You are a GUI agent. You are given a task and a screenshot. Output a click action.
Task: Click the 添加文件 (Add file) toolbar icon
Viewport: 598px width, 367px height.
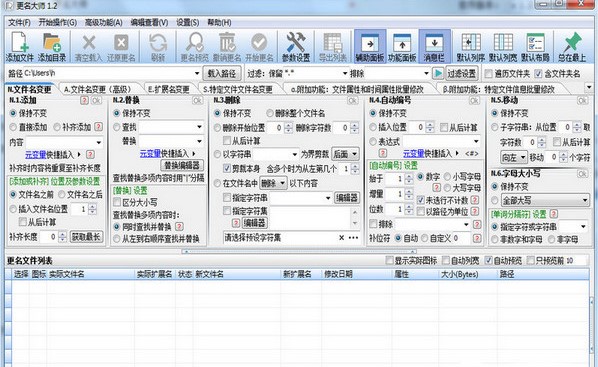pyautogui.click(x=19, y=47)
